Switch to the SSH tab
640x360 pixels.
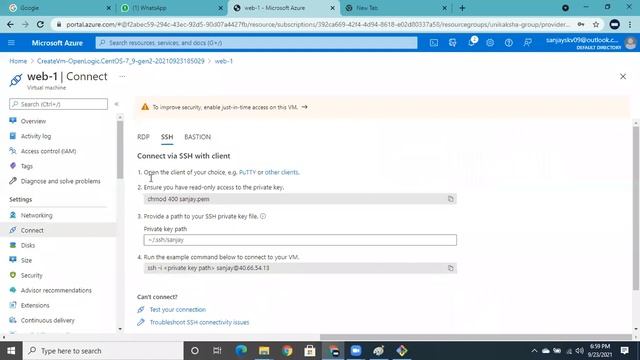tap(167, 137)
